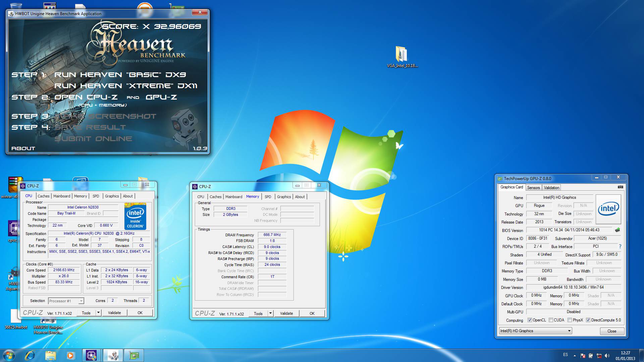Switch to Sensors tab in GPU-Z
This screenshot has height=362, width=644.
pos(533,188)
